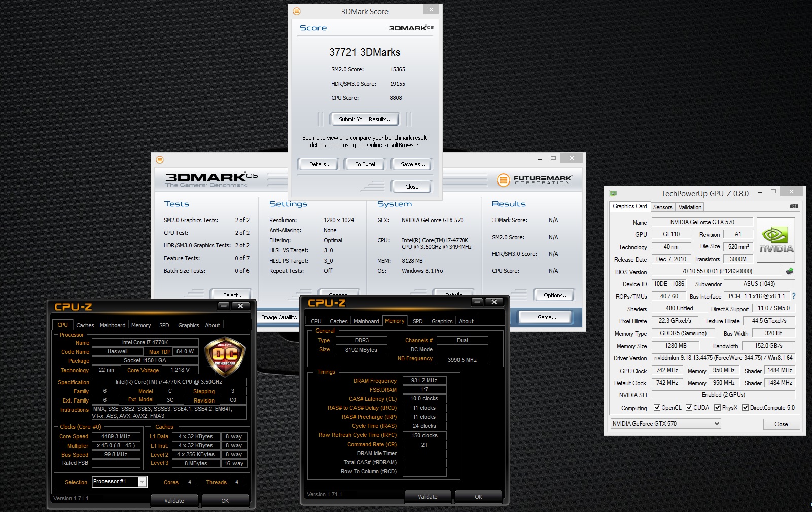The width and height of the screenshot is (812, 512).
Task: Click the DRAM Frequency value 931.2 MHz
Action: pos(425,380)
